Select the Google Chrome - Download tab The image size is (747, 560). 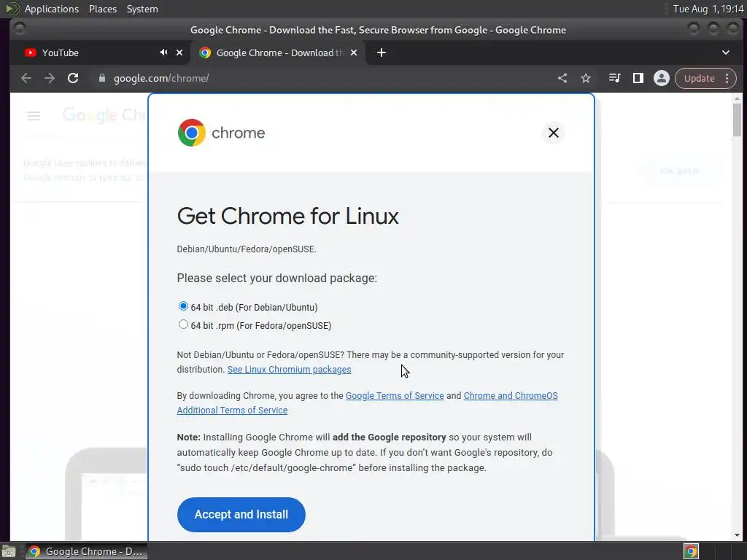(x=278, y=52)
